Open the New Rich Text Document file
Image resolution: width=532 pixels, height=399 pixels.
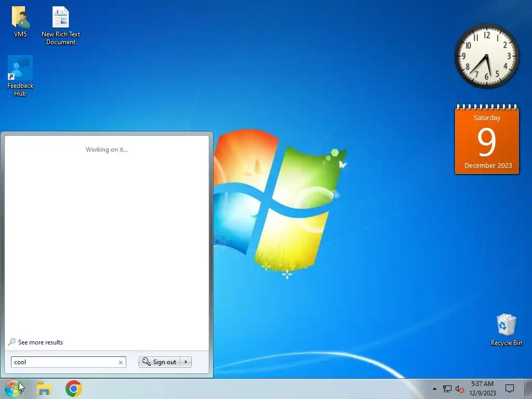[61, 25]
